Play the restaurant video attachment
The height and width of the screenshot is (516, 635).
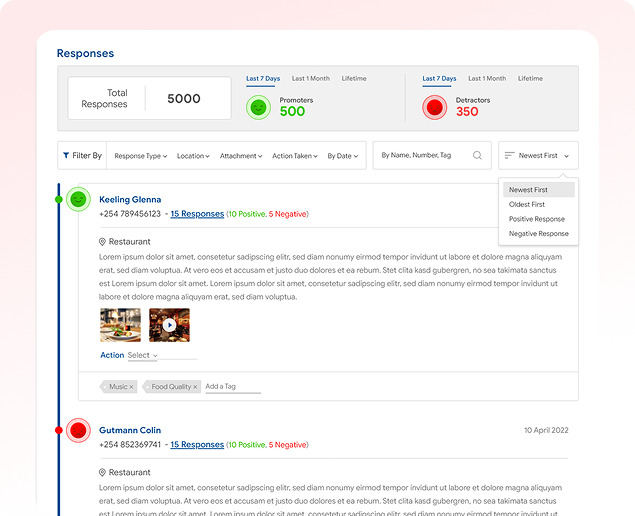click(169, 325)
